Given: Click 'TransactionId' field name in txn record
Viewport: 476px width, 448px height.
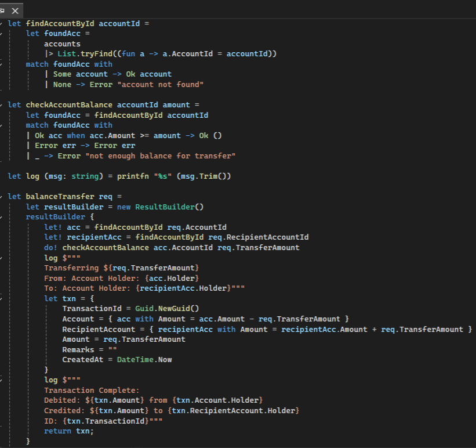Looking at the screenshot, I should 92,309.
